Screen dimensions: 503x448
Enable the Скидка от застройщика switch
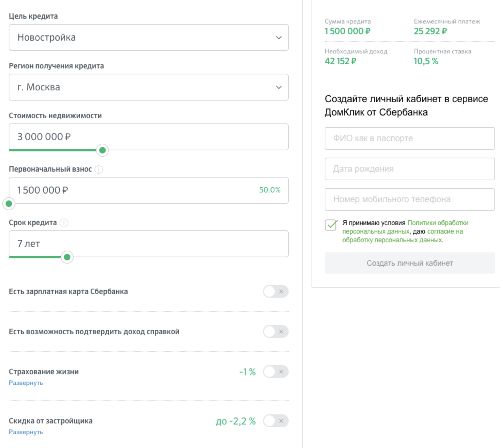276,421
